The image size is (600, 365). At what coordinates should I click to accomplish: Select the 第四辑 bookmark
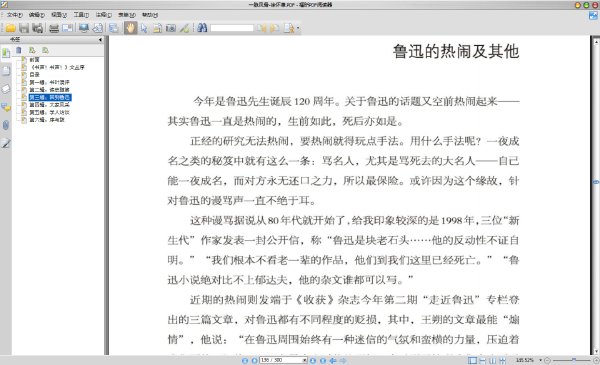coord(49,105)
